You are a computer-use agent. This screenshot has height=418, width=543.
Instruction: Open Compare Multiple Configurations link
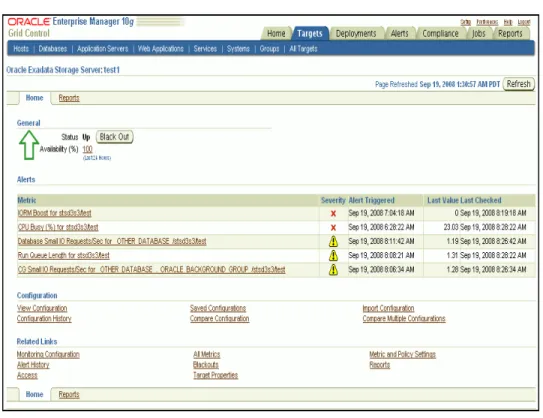pyautogui.click(x=404, y=319)
